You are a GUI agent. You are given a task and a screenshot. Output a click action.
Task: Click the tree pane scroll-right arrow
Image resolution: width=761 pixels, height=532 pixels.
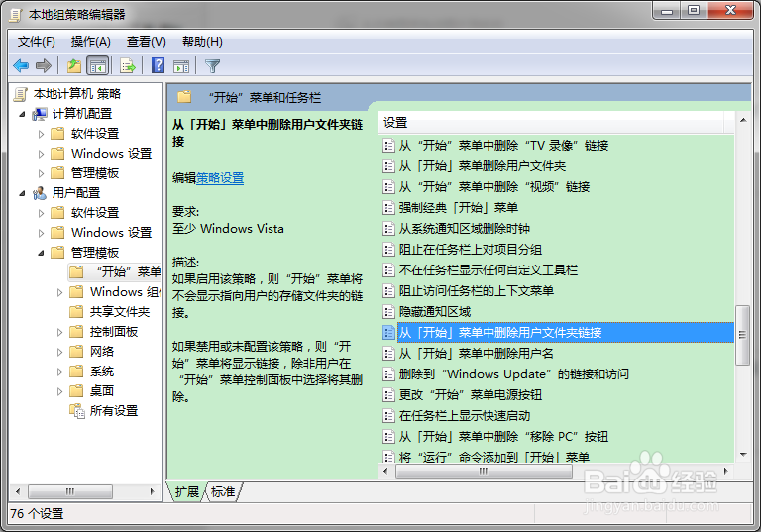pos(152,491)
